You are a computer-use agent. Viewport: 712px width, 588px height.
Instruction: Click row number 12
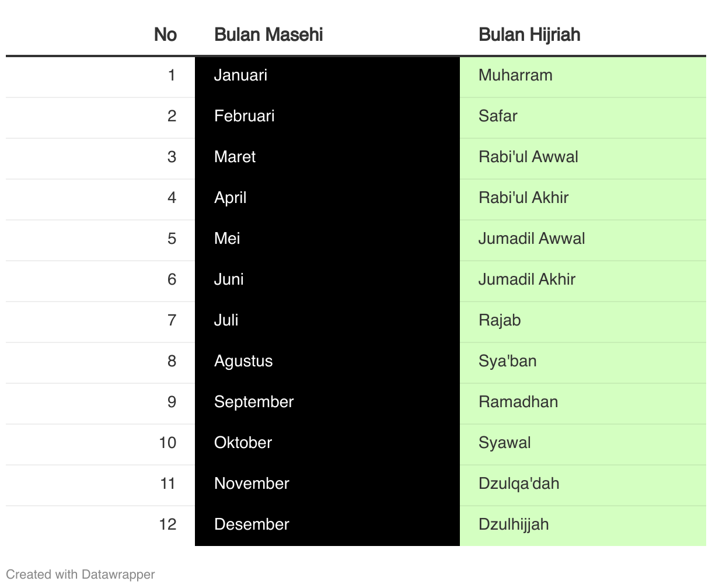[x=167, y=524]
